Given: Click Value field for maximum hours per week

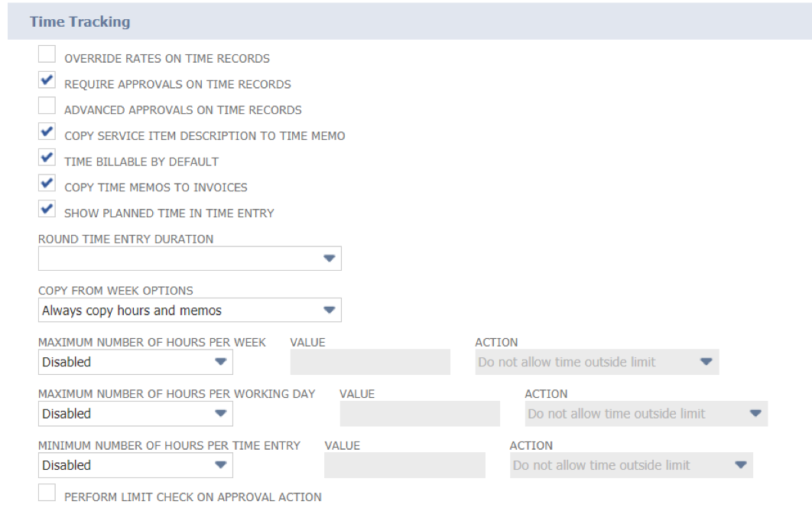Looking at the screenshot, I should pyautogui.click(x=370, y=362).
